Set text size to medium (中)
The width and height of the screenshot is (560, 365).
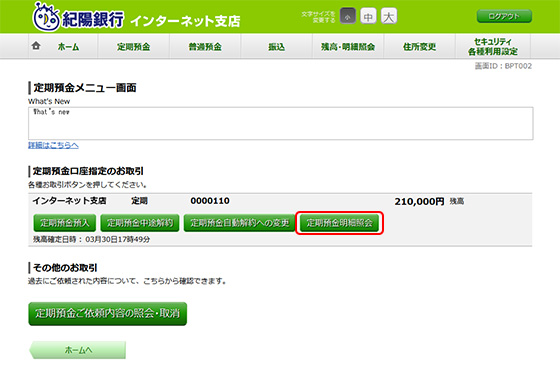point(368,16)
